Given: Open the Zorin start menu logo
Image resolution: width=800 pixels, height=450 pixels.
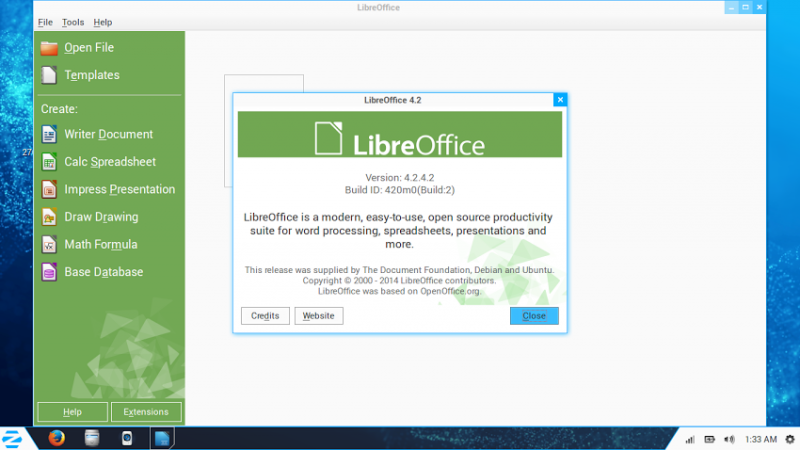Looking at the screenshot, I should [x=12, y=439].
